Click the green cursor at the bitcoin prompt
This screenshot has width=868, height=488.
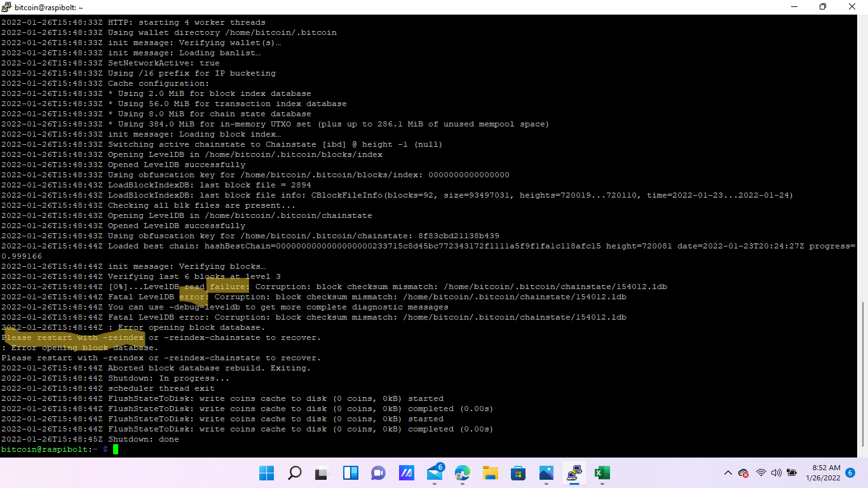coord(115,449)
